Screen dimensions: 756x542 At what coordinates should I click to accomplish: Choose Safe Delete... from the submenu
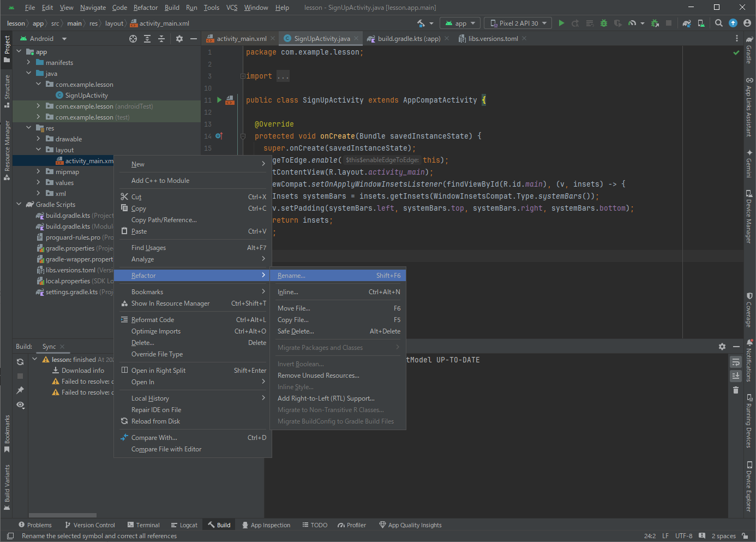[338, 331]
